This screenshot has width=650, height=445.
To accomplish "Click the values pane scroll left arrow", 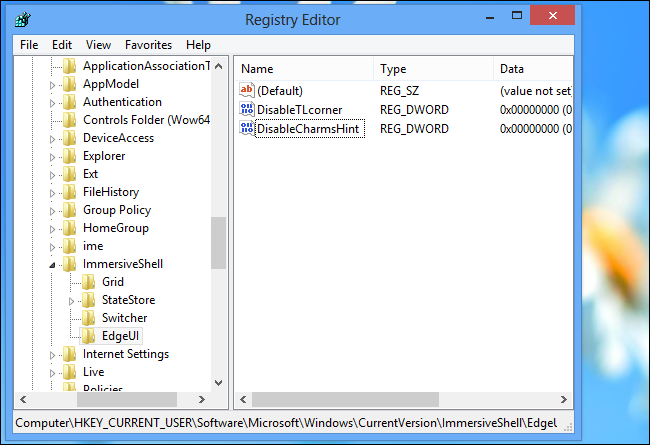I will click(x=243, y=399).
